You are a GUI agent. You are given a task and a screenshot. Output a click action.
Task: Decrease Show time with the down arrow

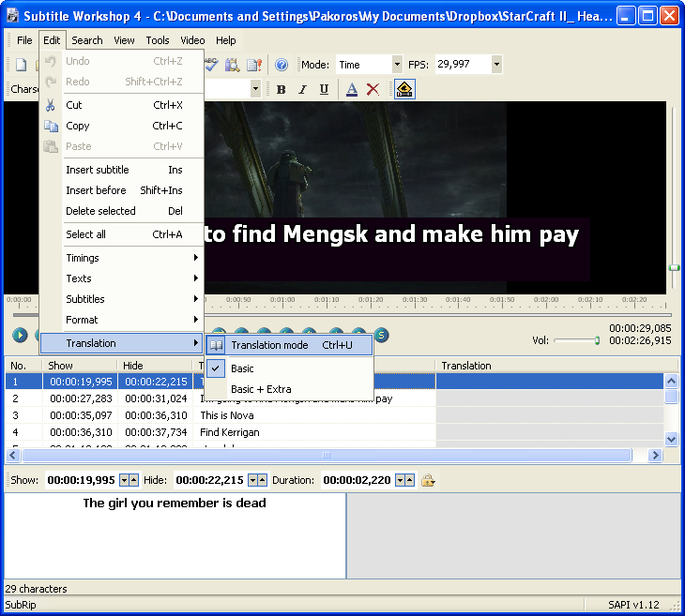click(125, 480)
